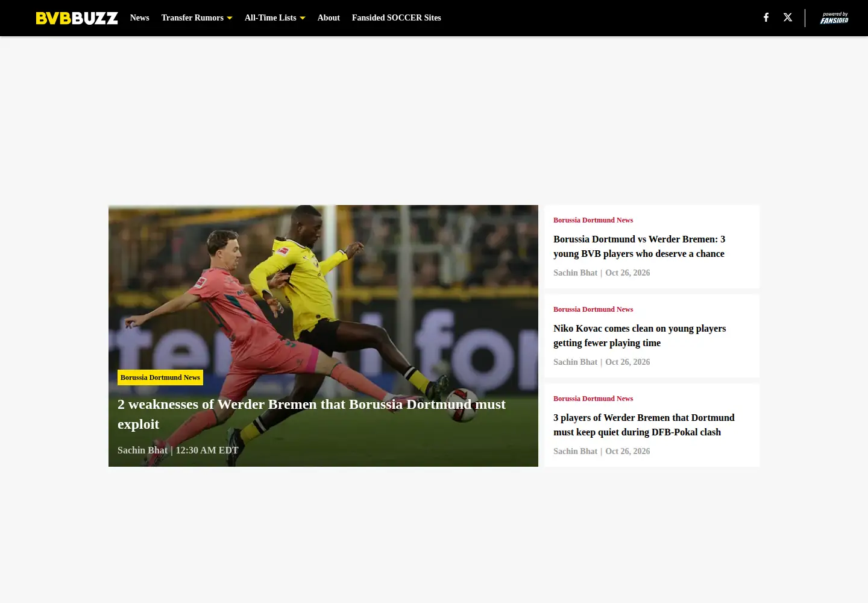Click Sachin Bhat byline under Niko Kovac article
Image resolution: width=868 pixels, height=603 pixels.
tap(575, 362)
